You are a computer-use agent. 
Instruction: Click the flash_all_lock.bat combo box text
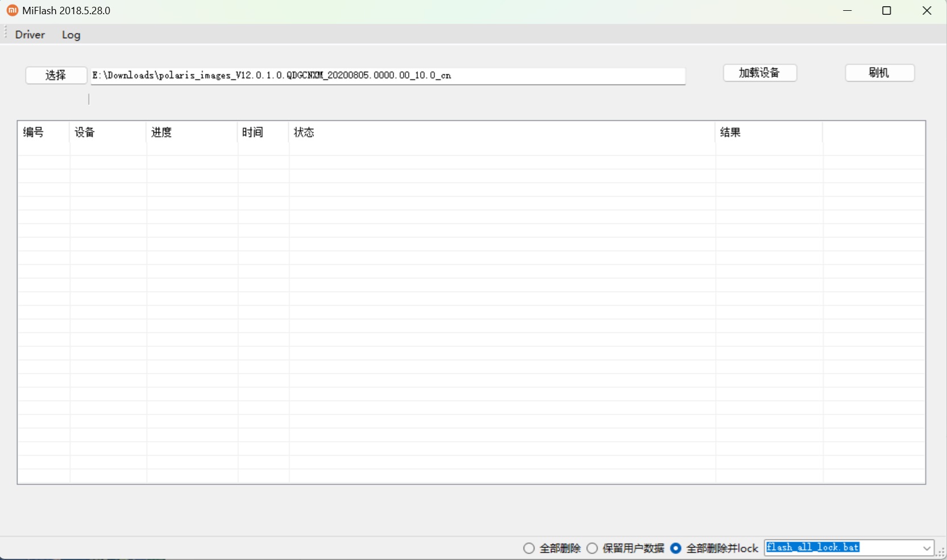pos(813,548)
